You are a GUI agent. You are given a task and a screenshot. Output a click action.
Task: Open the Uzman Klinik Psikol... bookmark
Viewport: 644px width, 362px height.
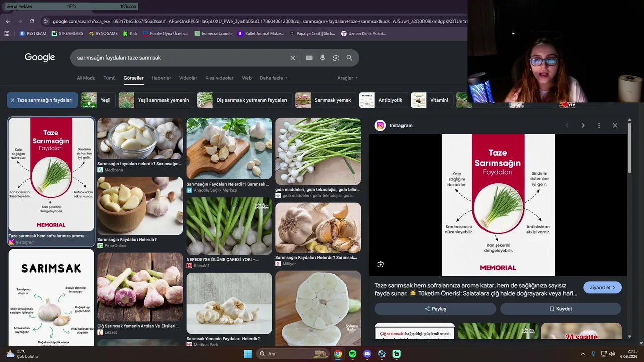click(x=363, y=34)
